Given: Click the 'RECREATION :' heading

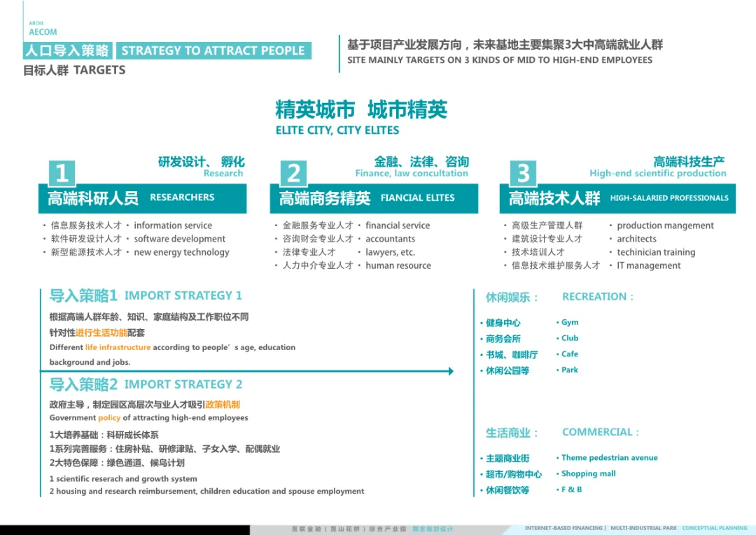Looking at the screenshot, I should 598,297.
